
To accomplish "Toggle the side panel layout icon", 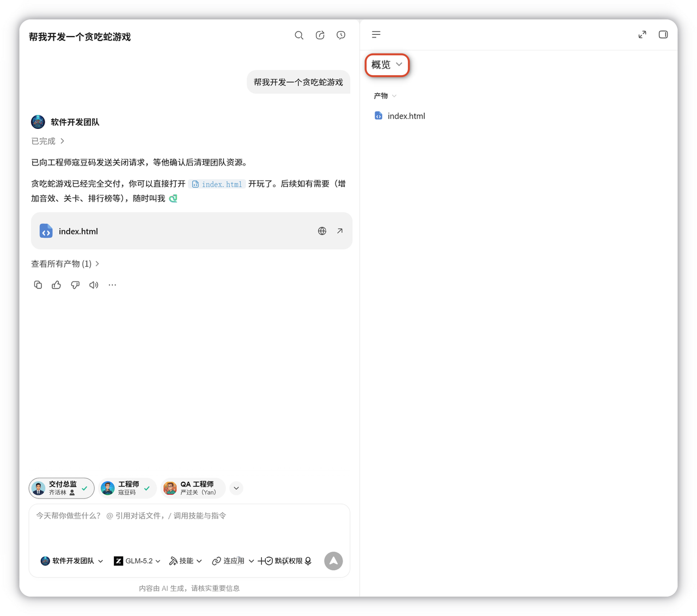I will coord(663,35).
